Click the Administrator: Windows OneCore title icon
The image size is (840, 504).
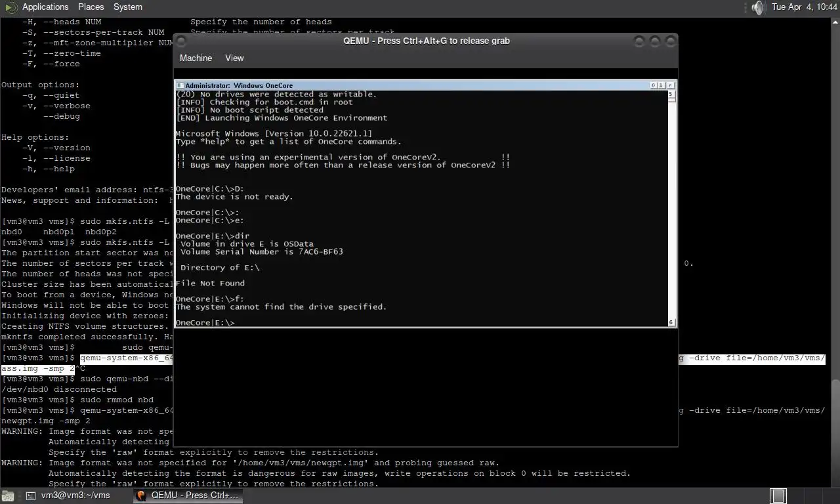click(x=180, y=85)
